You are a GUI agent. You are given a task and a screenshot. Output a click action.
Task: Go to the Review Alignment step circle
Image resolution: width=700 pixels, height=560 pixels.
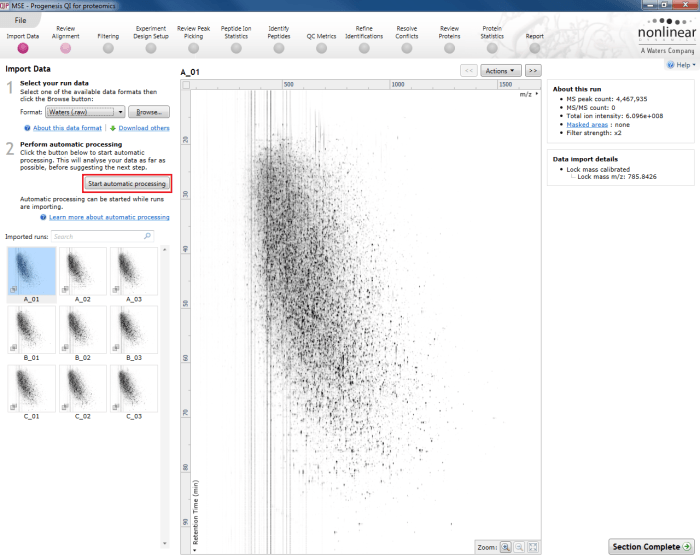pos(66,48)
